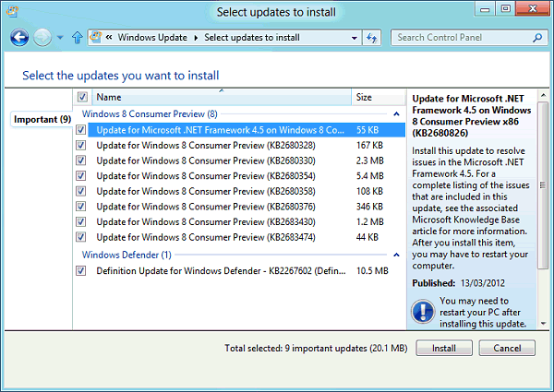Click the Windows Update icon in address bar
The width and height of the screenshot is (554, 392).
coord(96,37)
